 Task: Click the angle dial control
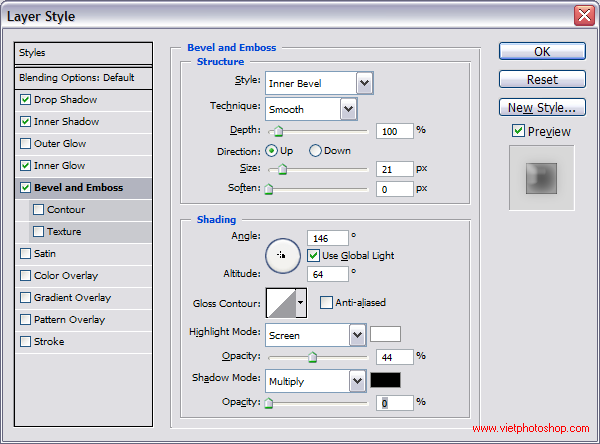pos(282,255)
